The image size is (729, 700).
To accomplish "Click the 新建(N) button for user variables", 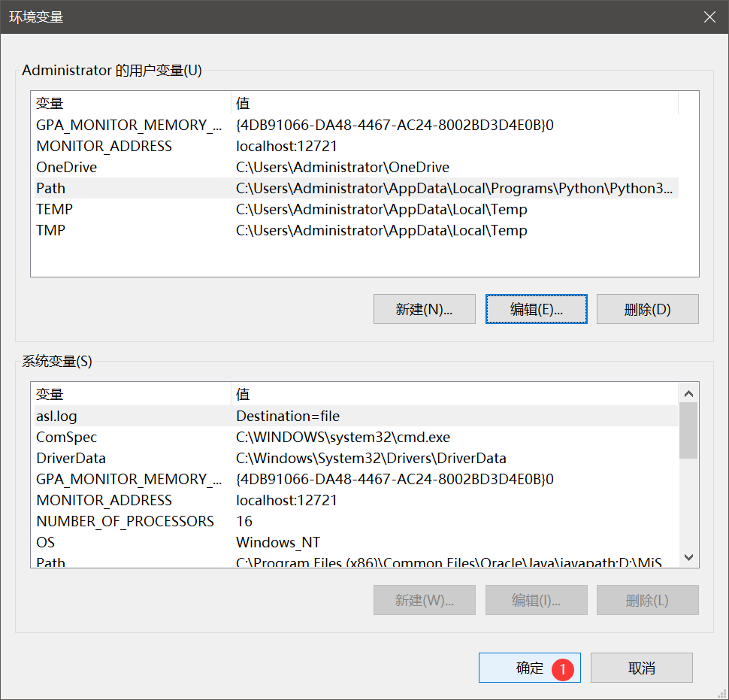I will 424,308.
